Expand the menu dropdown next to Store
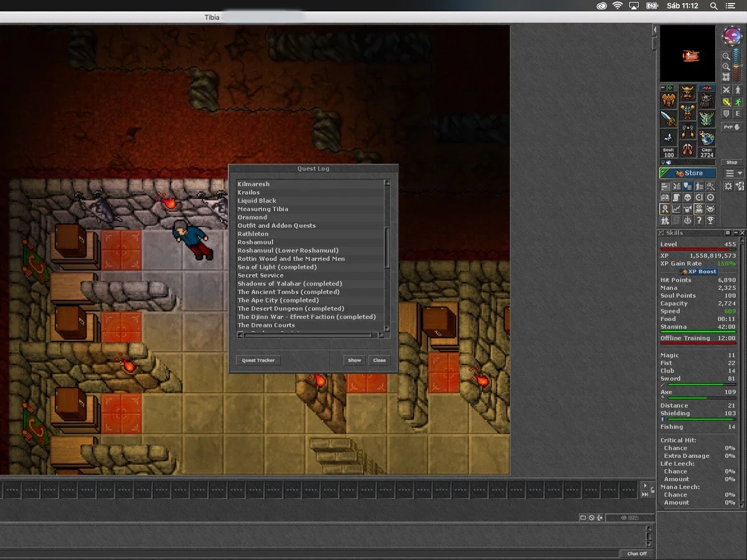This screenshot has width=747, height=560. (734, 173)
